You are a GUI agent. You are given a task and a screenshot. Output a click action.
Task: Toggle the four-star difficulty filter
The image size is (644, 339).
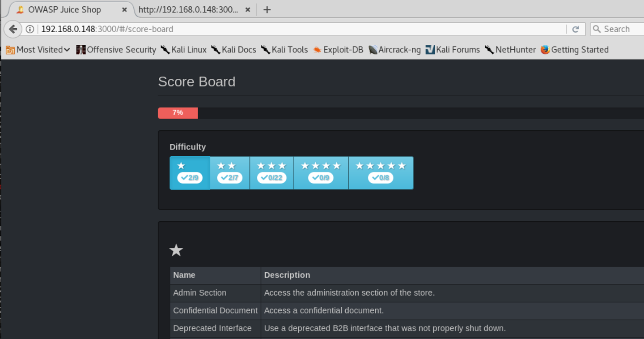[321, 173]
